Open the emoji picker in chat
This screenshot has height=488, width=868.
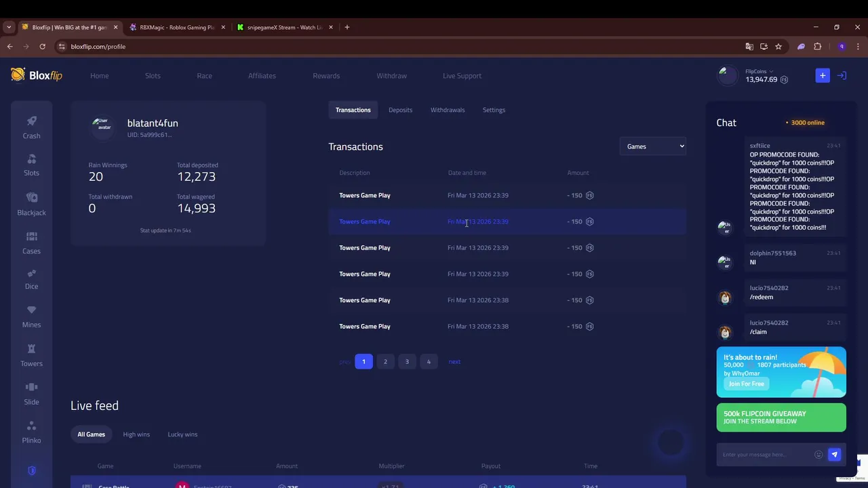(x=818, y=455)
